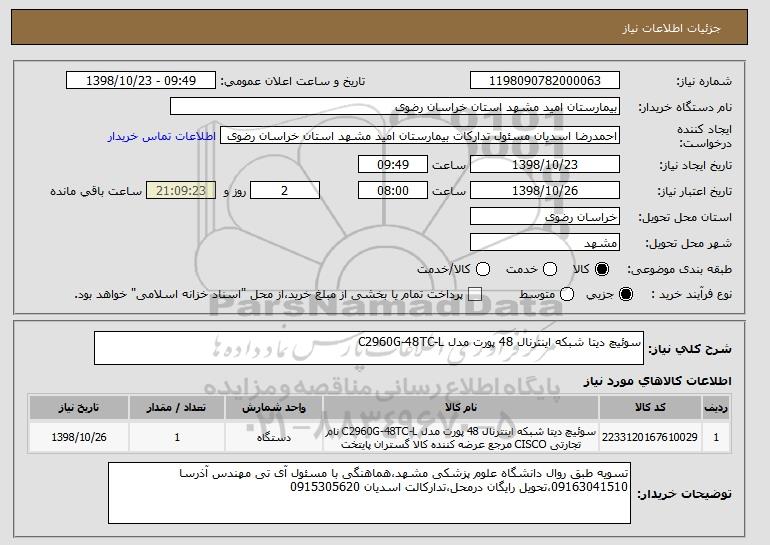The height and width of the screenshot is (545, 770).
Task: Click the واحد شمارش column header
Action: pyautogui.click(x=274, y=408)
